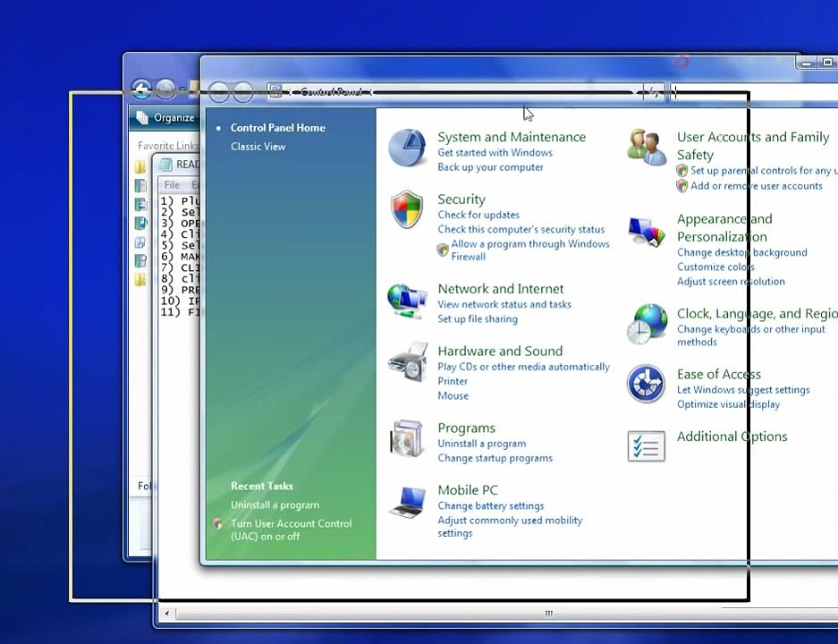Open the Ease of Access icon
Screen dimensions: 838x644
[x=646, y=384]
